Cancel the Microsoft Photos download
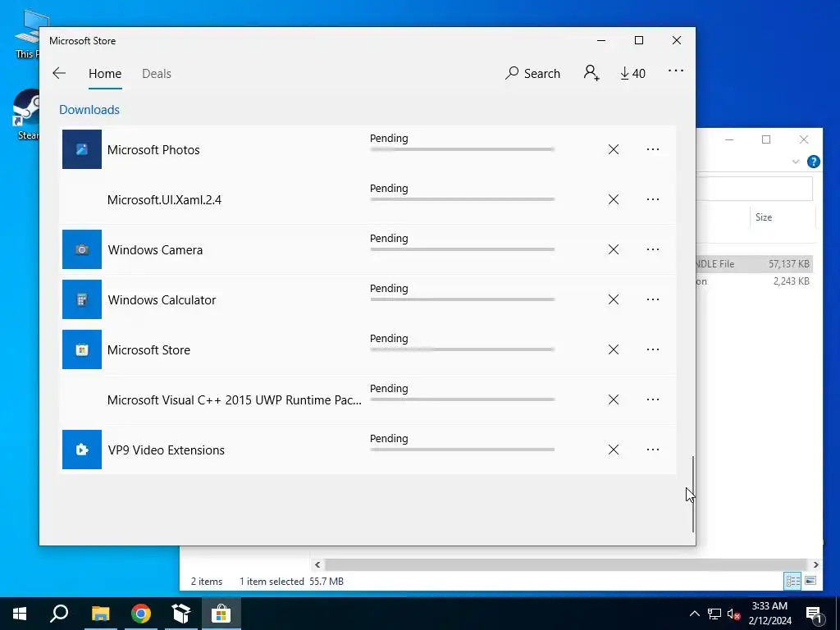Image resolution: width=840 pixels, height=630 pixels. click(614, 149)
